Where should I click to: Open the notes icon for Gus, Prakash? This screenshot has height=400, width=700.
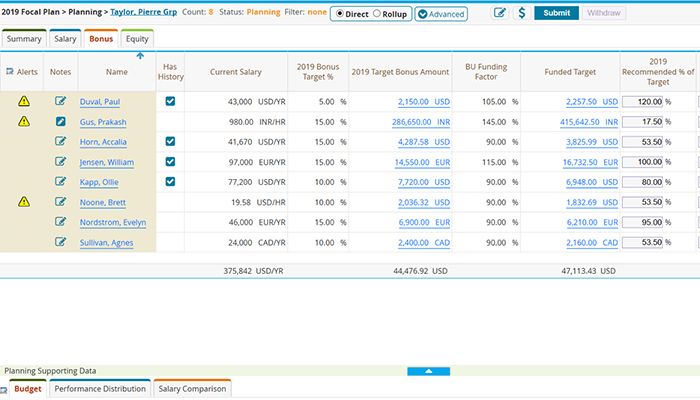[x=61, y=121]
